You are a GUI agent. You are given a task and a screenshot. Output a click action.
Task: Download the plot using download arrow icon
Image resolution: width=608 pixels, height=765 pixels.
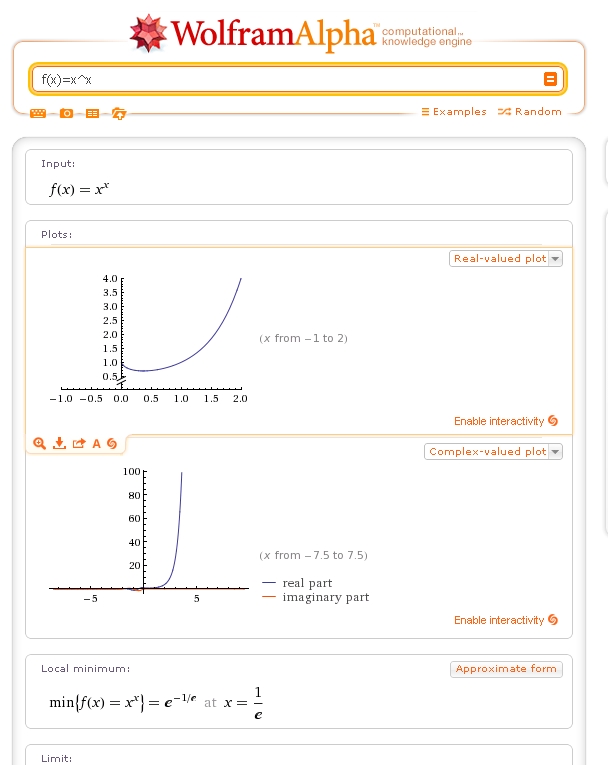tap(59, 443)
